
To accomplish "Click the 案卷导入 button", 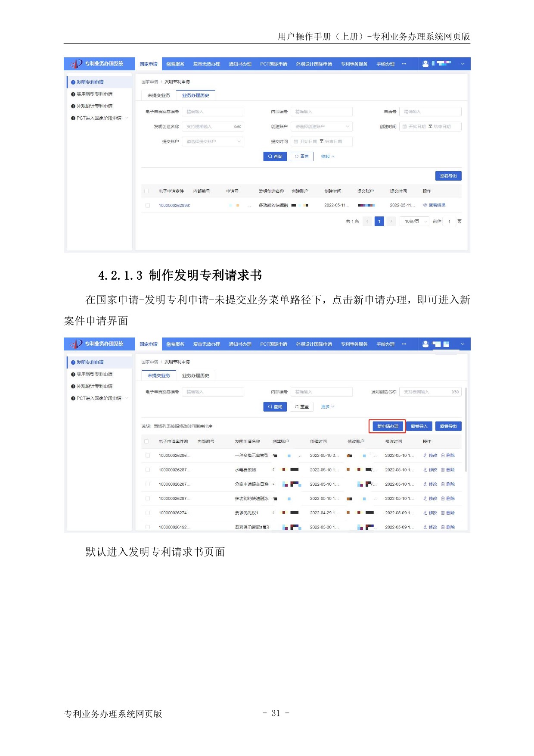I will tap(419, 426).
